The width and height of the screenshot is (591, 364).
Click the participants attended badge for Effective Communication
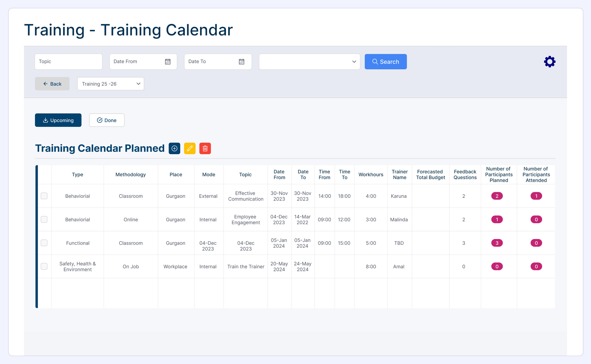(x=536, y=196)
